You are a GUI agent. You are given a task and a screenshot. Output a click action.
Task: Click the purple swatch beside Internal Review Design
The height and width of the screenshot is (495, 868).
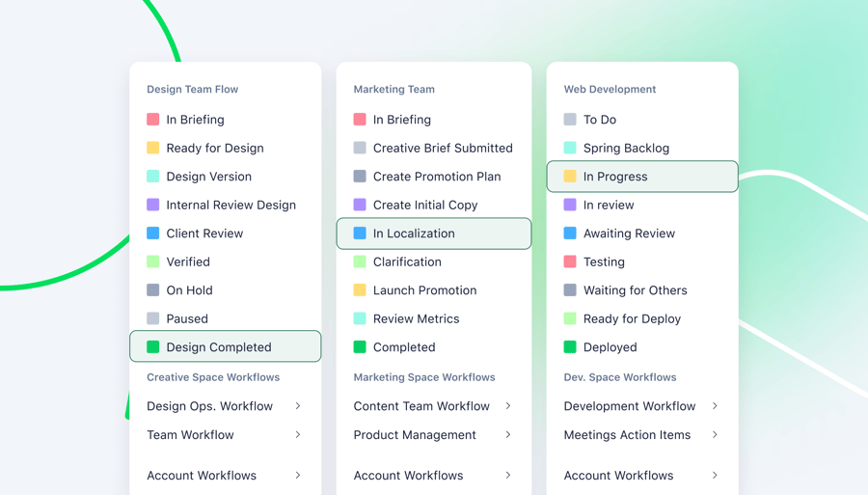(152, 205)
